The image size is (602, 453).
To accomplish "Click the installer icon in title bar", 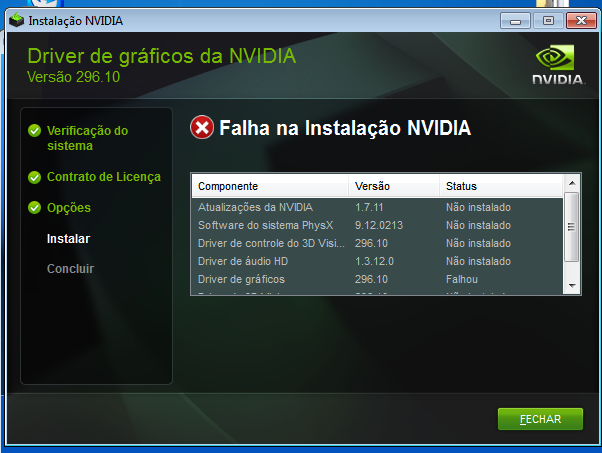I will [x=17, y=20].
